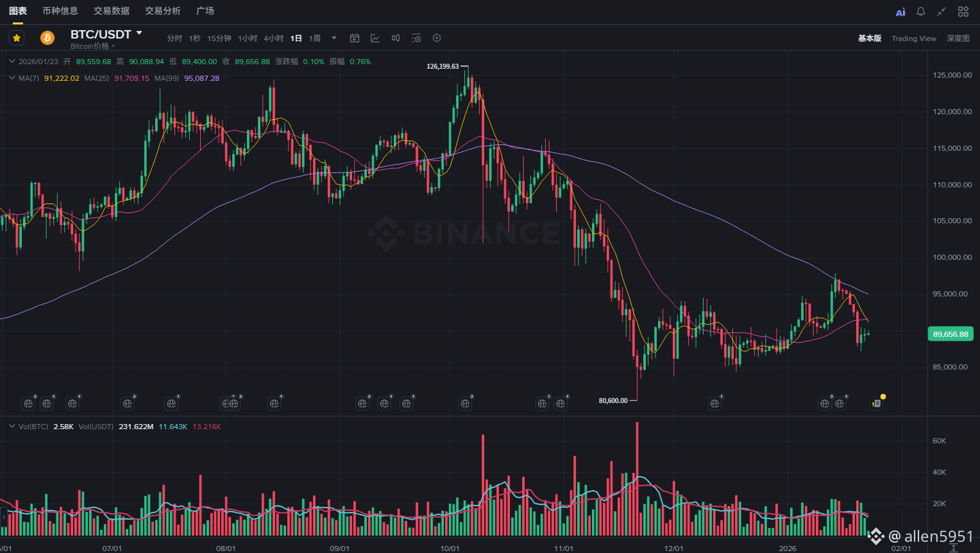This screenshot has width=980, height=553.
Task: Open the 币种信息 tab
Action: pyautogui.click(x=60, y=11)
